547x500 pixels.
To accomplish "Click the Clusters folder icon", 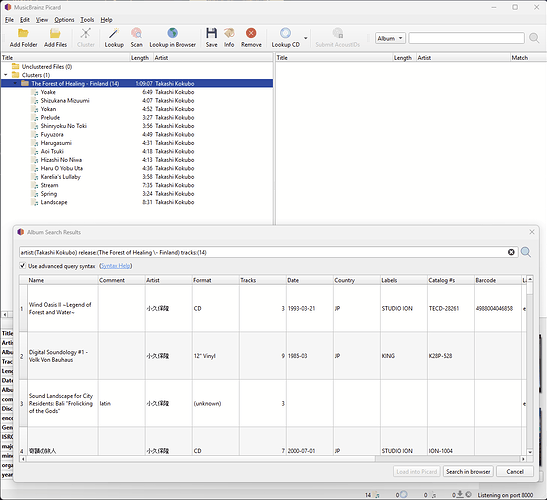I will point(15,75).
